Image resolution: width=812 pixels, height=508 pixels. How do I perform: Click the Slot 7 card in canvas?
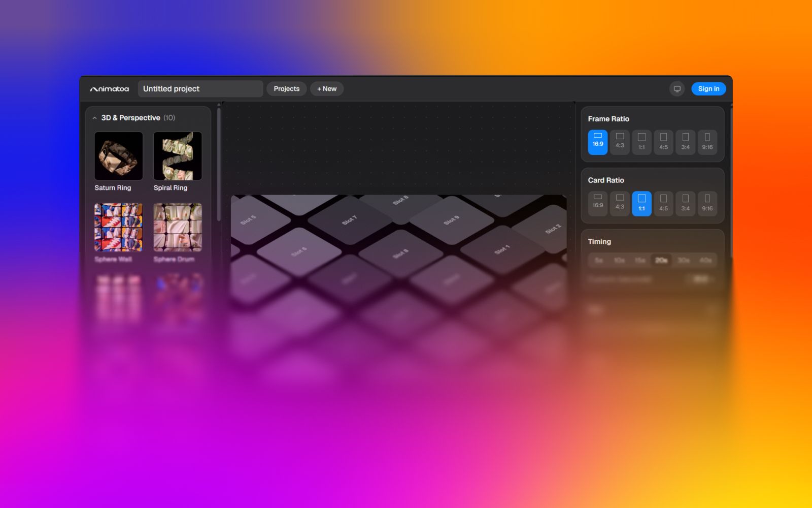click(350, 220)
